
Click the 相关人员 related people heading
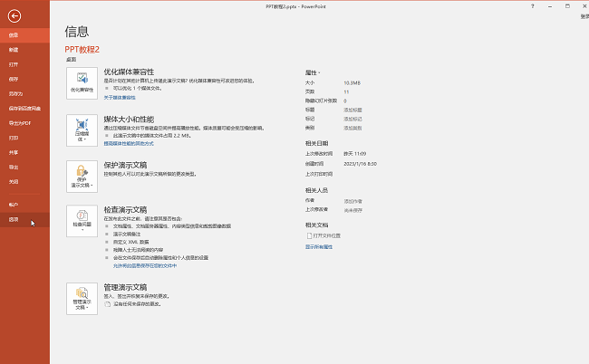point(316,190)
